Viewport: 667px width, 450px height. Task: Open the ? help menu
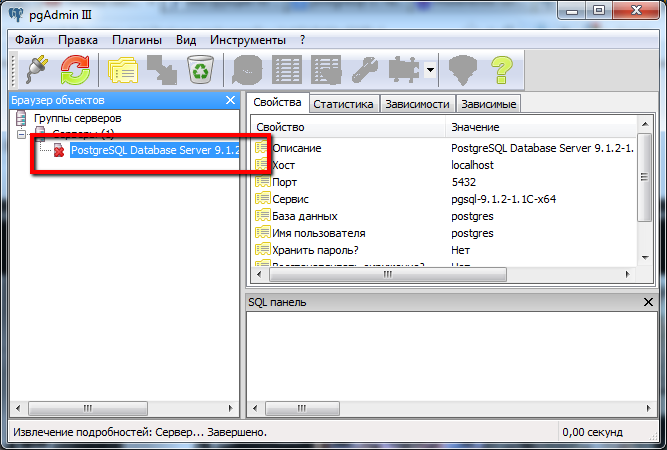coord(302,40)
